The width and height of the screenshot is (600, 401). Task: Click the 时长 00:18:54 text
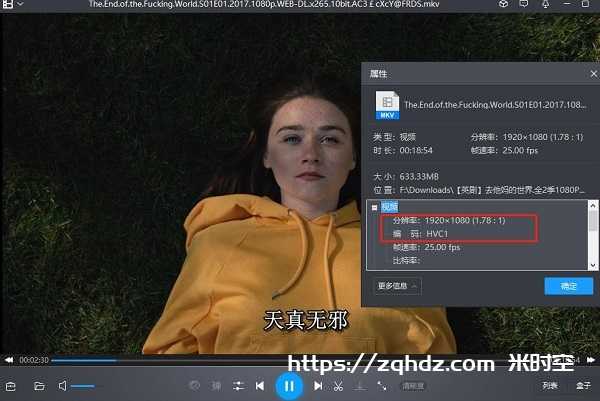pyautogui.click(x=403, y=150)
